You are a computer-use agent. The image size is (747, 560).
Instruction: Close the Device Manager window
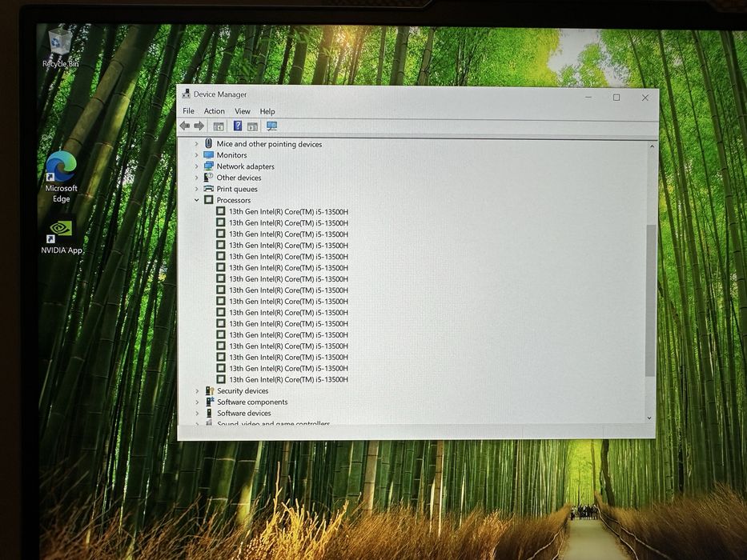coord(645,97)
